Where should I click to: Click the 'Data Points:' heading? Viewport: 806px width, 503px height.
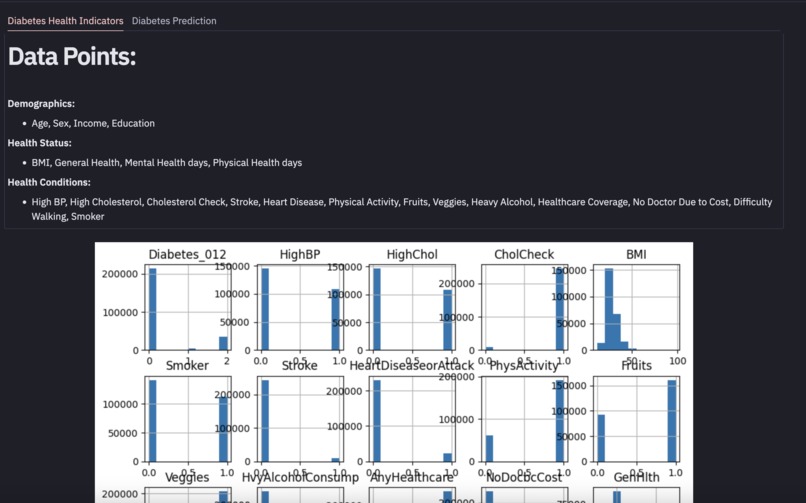coord(72,57)
